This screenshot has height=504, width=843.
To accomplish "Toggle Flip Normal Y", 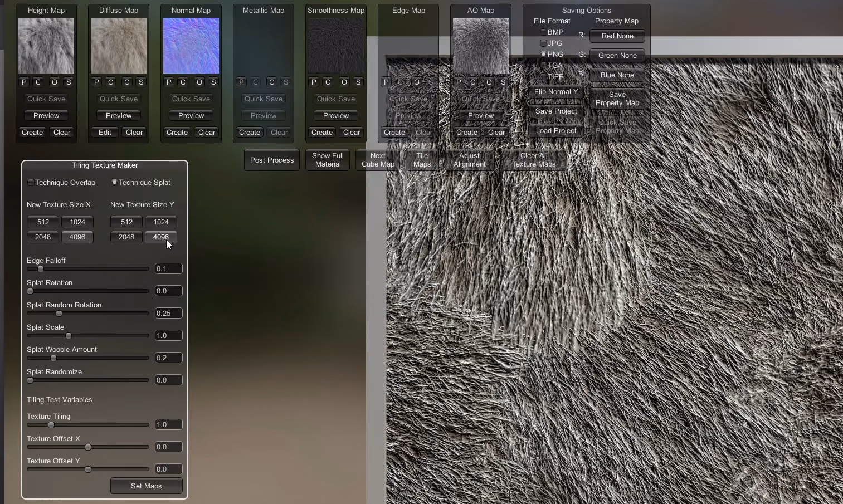I will pyautogui.click(x=556, y=92).
